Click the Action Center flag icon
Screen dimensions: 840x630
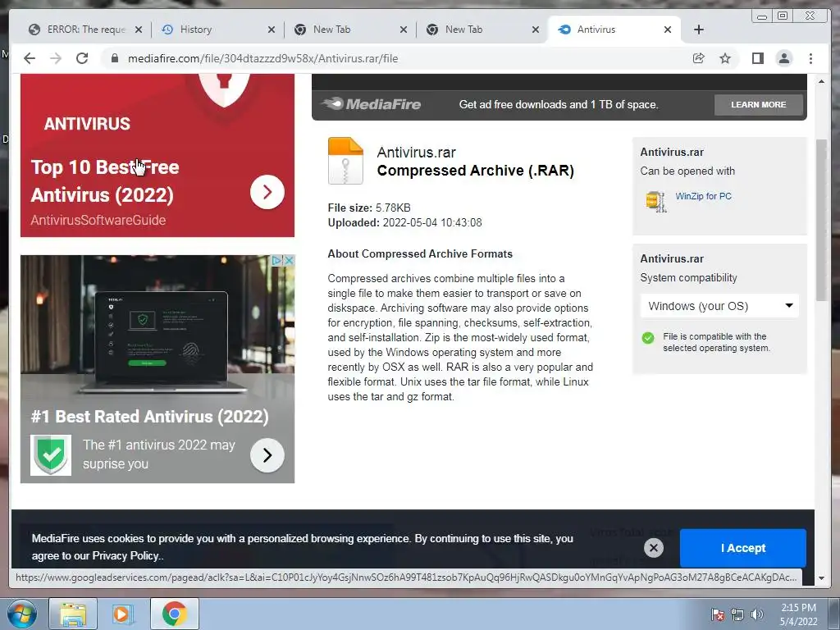pyautogui.click(x=717, y=614)
